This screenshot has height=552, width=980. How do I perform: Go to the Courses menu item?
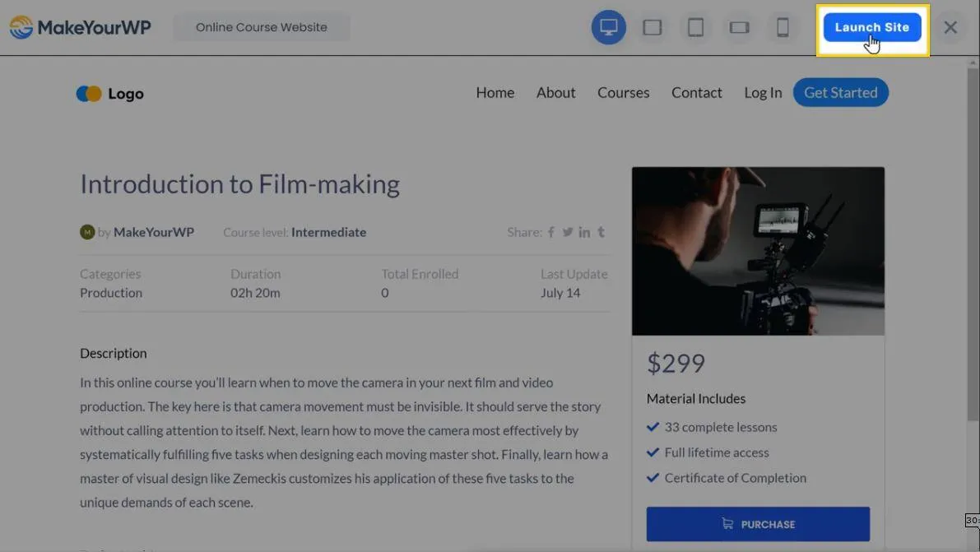tap(623, 93)
